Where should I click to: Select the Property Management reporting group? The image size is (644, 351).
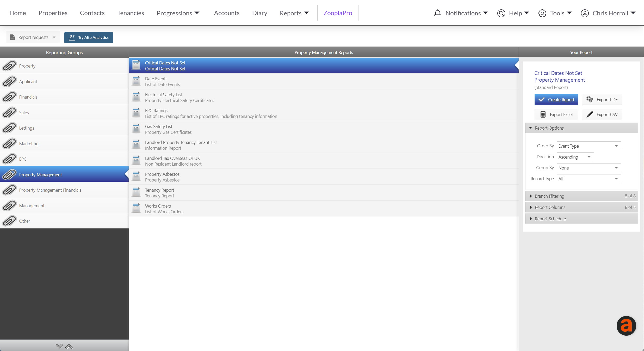coord(64,174)
